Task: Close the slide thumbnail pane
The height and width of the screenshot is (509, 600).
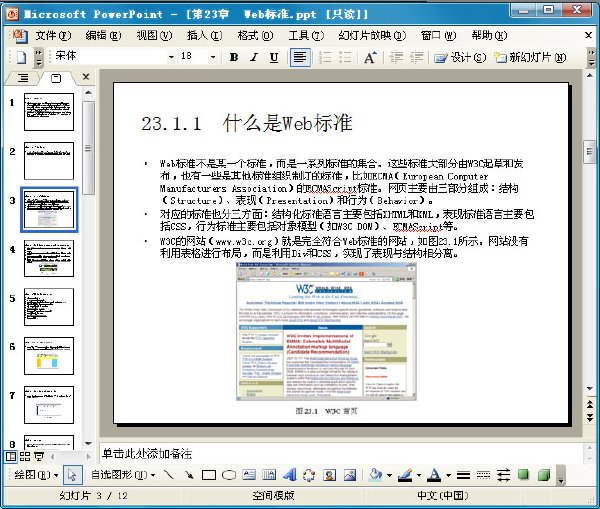Action: pos(86,77)
